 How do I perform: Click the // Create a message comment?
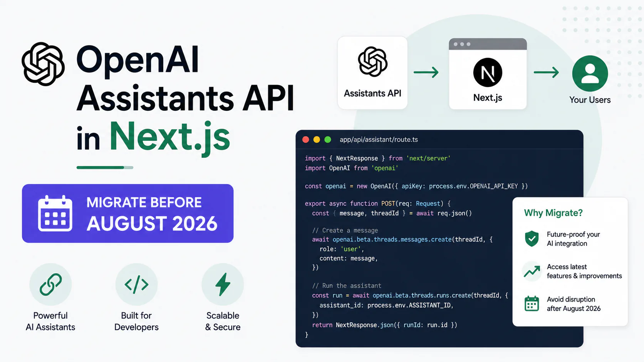point(345,230)
